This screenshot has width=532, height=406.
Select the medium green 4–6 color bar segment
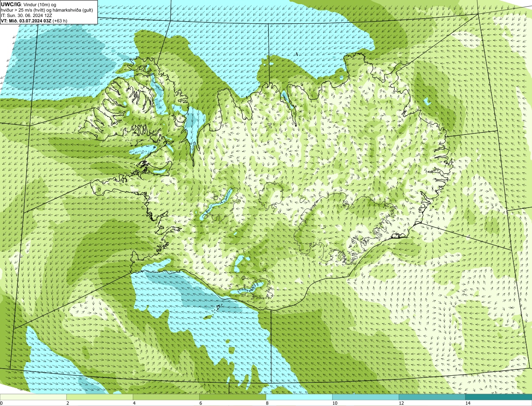(166, 397)
